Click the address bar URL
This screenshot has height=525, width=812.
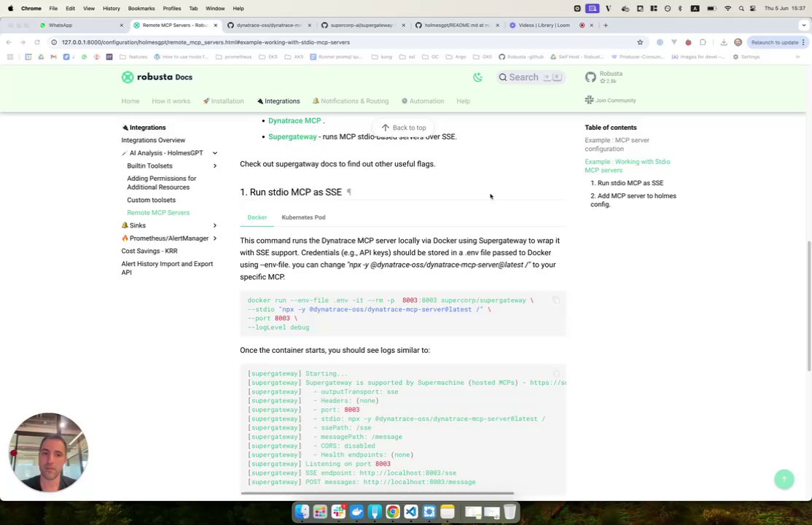tap(206, 42)
